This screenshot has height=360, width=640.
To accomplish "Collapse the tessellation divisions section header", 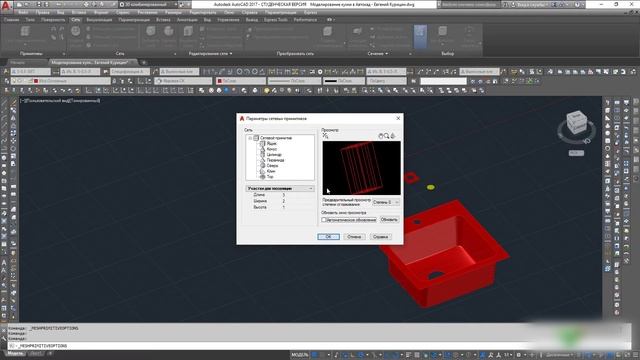I will [x=311, y=189].
